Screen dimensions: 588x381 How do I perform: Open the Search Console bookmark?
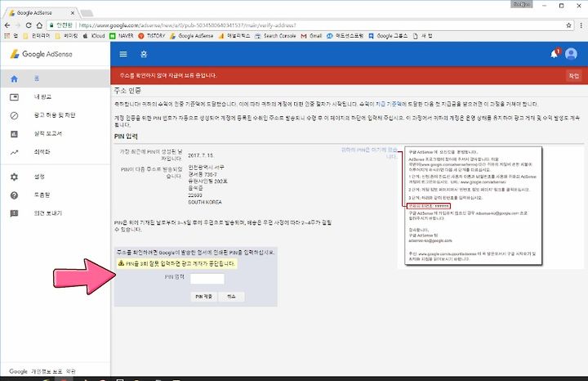tap(275, 36)
